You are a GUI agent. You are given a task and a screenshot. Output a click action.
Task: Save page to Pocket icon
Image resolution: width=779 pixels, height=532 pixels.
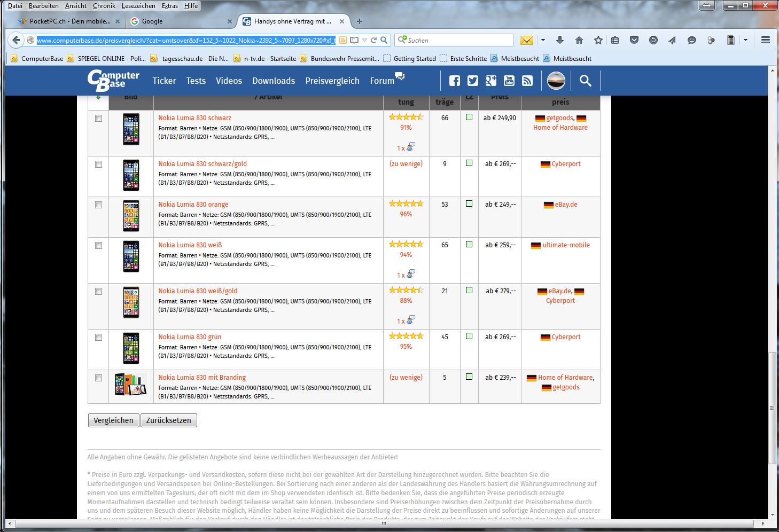(634, 40)
